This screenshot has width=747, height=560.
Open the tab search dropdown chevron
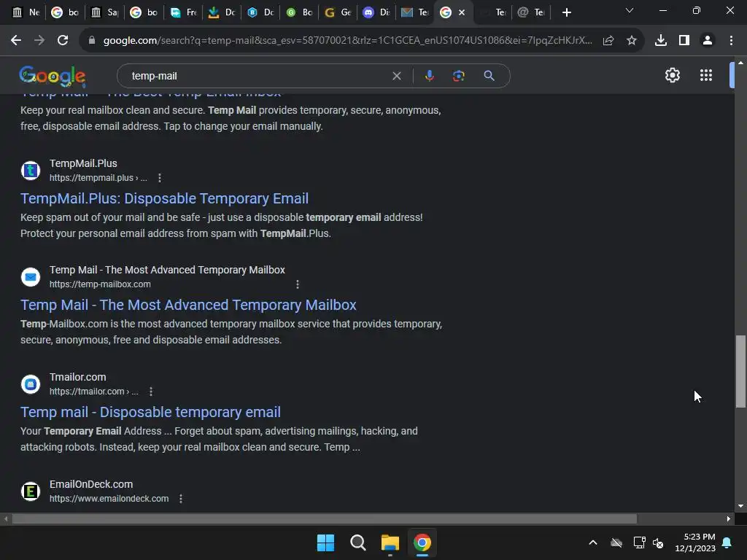point(630,10)
